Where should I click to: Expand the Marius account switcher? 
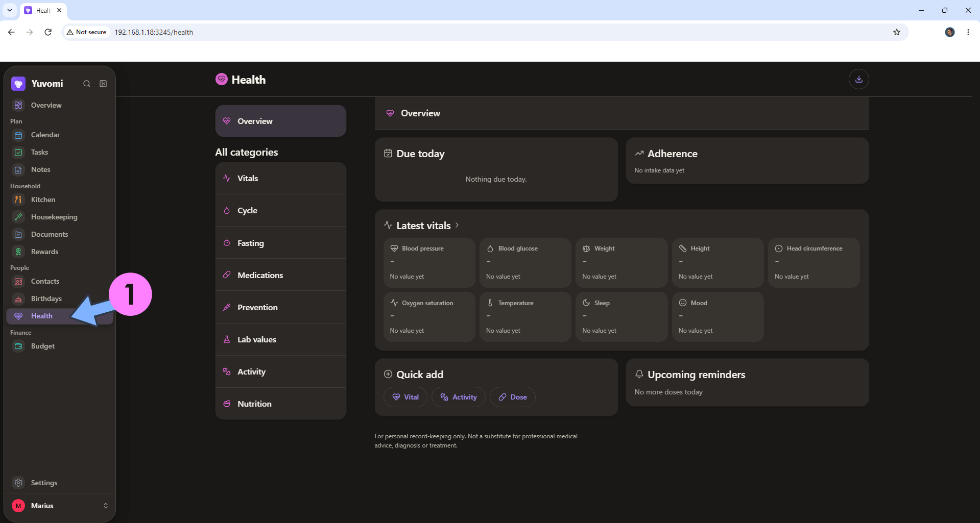coord(60,506)
